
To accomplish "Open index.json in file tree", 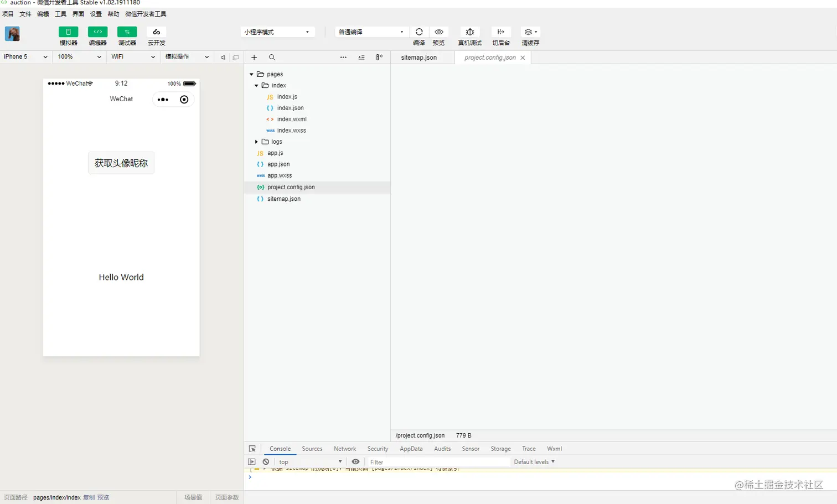I will coord(290,108).
